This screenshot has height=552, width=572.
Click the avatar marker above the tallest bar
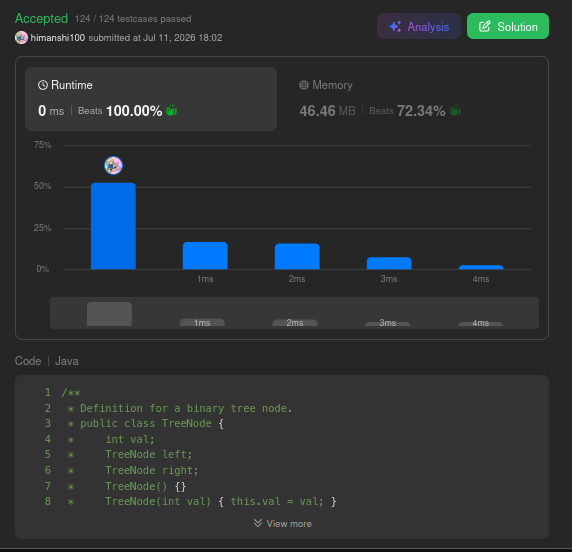(x=113, y=166)
